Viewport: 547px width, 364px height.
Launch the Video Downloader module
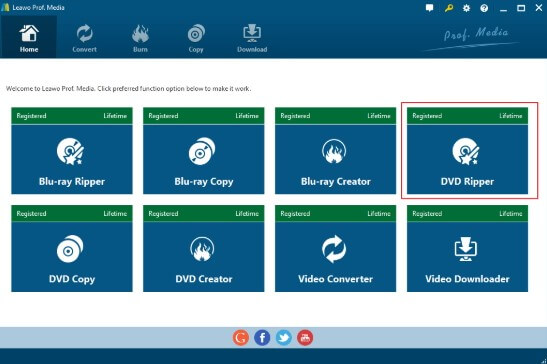[x=467, y=248]
